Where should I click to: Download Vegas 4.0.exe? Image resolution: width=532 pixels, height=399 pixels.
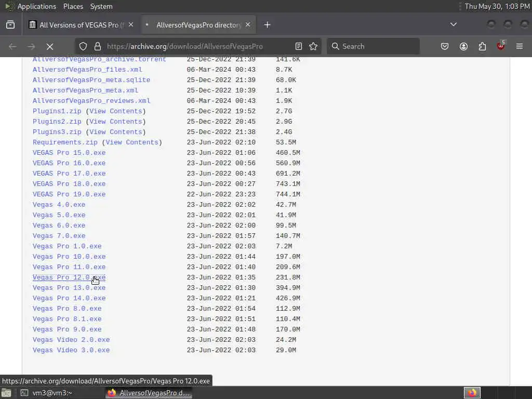coord(59,205)
